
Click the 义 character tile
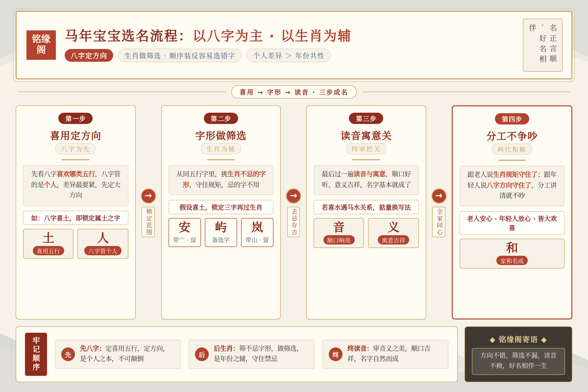[x=393, y=233]
